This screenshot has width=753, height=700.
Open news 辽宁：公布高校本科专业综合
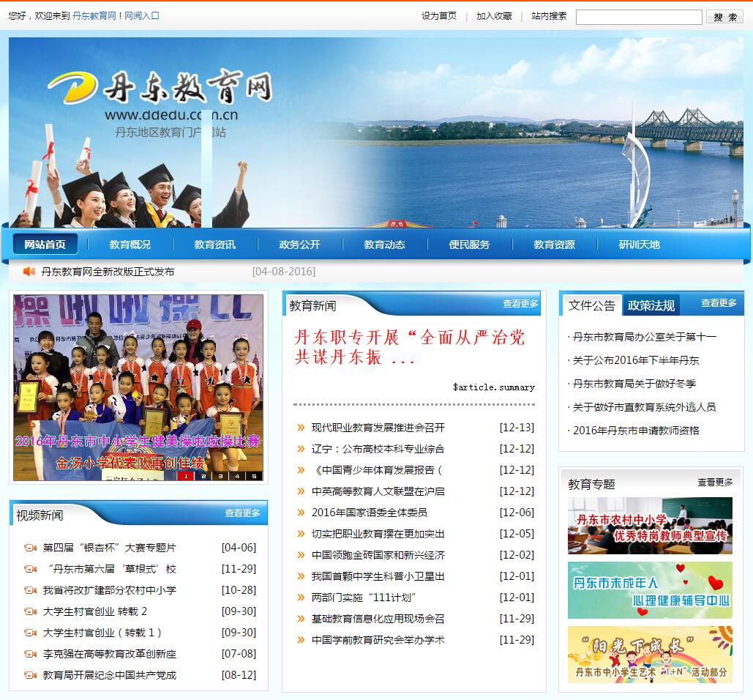pos(378,449)
